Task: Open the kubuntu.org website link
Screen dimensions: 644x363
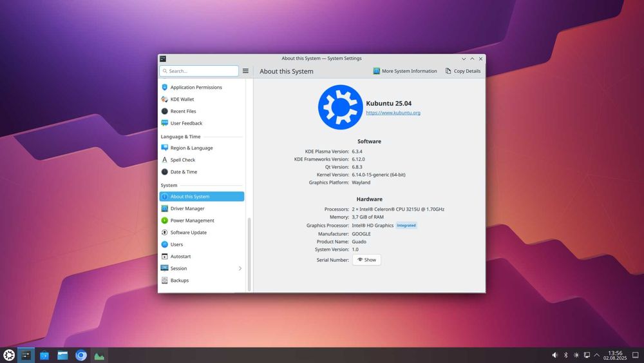Action: (393, 113)
